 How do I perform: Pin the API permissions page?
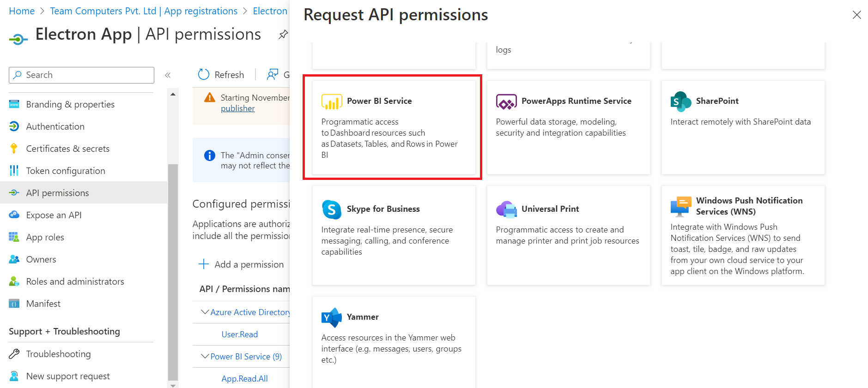pos(283,35)
